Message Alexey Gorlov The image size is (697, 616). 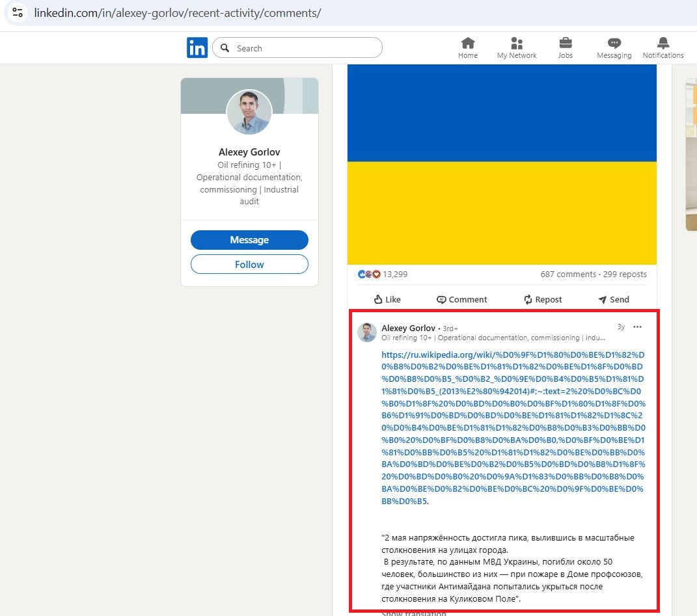coord(249,239)
